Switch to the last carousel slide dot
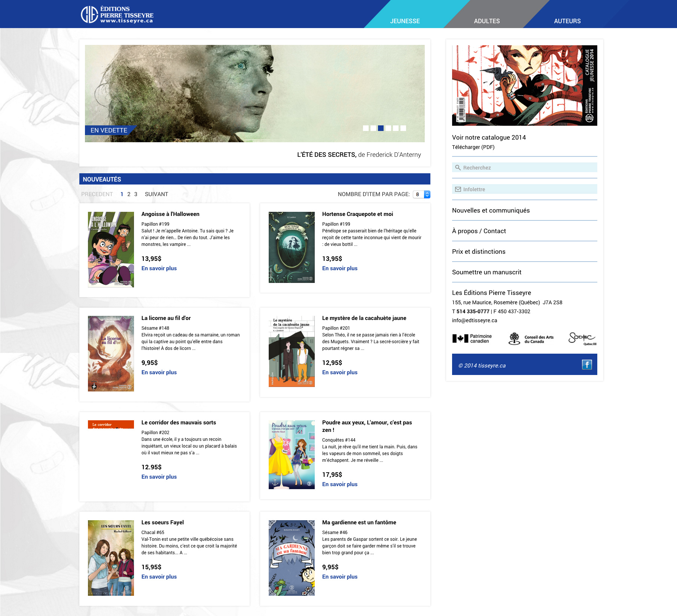 (403, 128)
